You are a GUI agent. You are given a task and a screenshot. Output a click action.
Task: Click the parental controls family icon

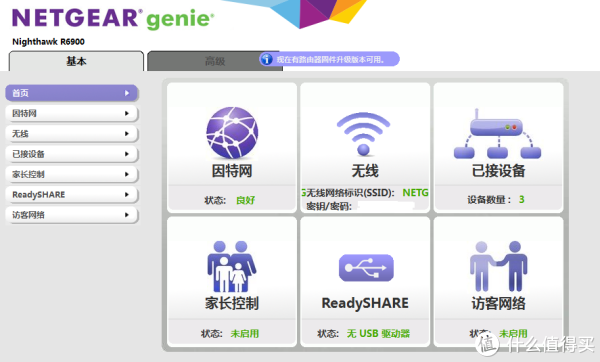(x=232, y=266)
